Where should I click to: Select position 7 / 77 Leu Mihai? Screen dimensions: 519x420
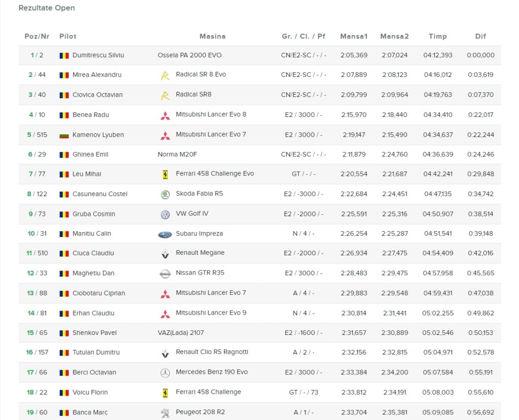[36, 174]
